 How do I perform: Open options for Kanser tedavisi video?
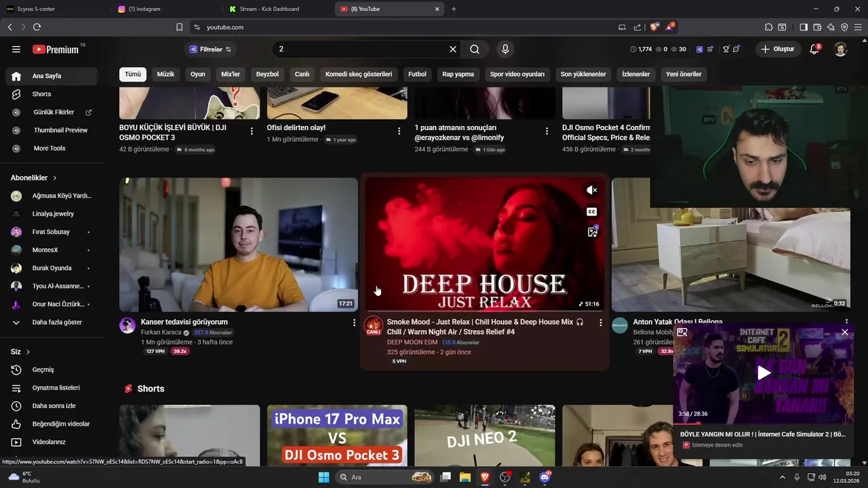354,323
